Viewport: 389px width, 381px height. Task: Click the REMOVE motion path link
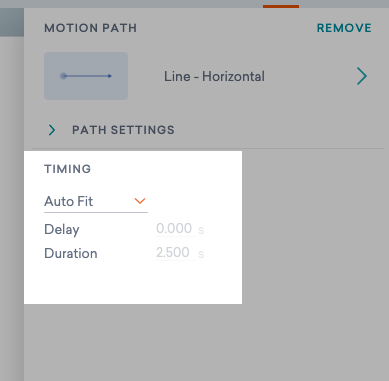(x=344, y=28)
